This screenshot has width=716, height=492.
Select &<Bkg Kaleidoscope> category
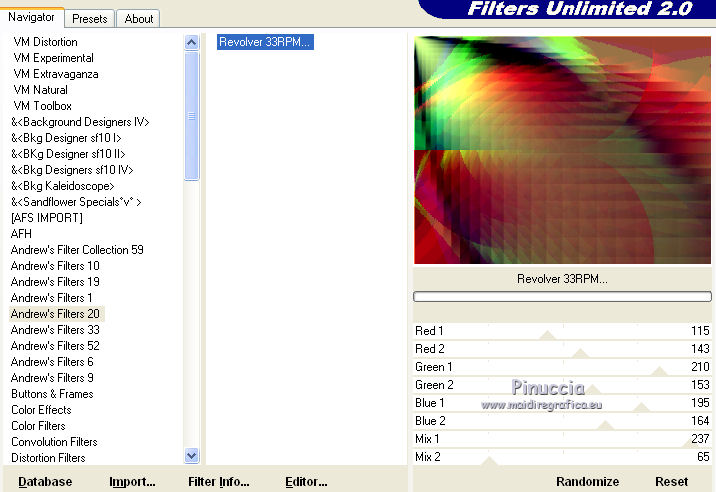click(x=63, y=186)
